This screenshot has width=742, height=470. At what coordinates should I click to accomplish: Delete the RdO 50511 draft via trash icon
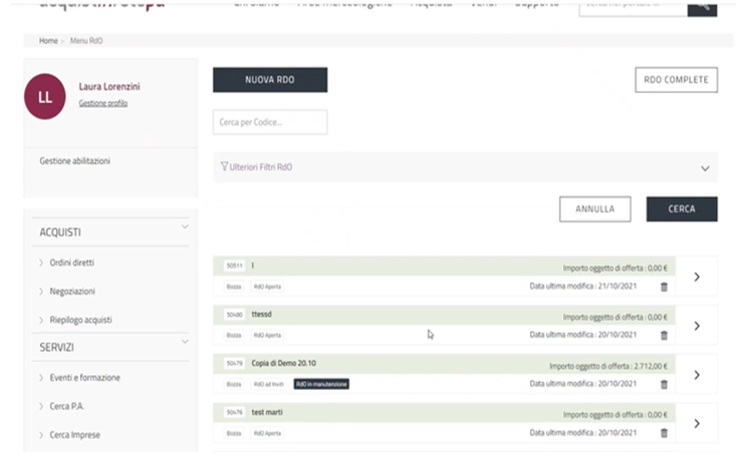[x=664, y=287]
